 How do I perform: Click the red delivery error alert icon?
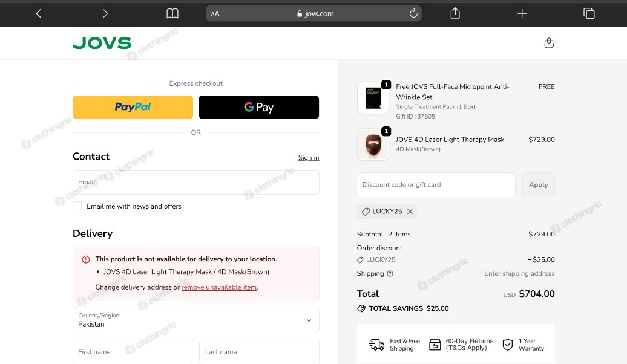click(x=85, y=259)
